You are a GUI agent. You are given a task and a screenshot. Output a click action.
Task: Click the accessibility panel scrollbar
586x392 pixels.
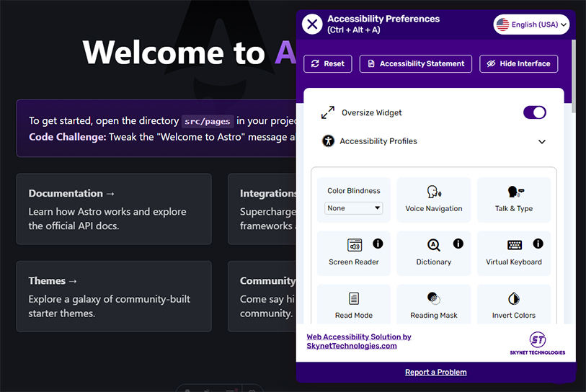coord(573,76)
